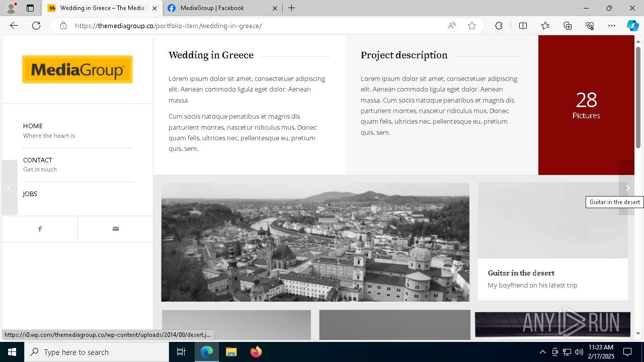
Task: Open Edge Settings and more menu
Action: (612, 26)
